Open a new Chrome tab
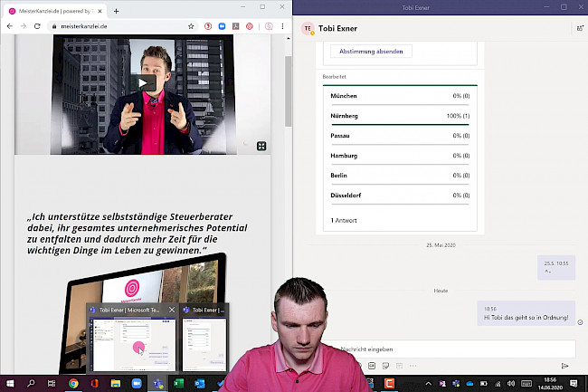The image size is (588, 392). pyautogui.click(x=116, y=10)
